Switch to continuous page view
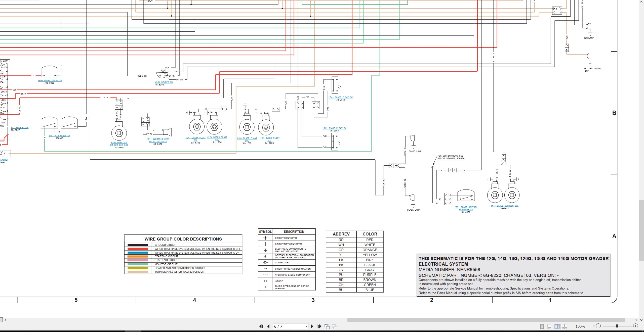644x332 pixels. [549, 326]
